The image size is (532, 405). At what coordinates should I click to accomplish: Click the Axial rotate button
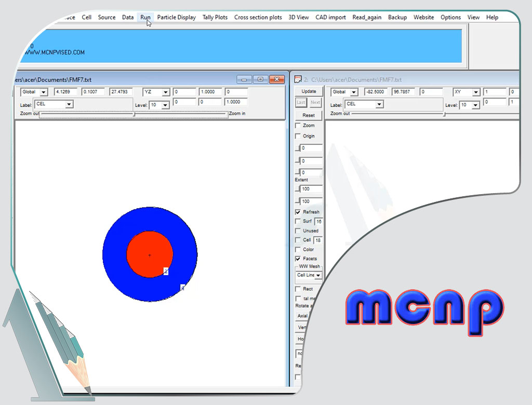(302, 316)
